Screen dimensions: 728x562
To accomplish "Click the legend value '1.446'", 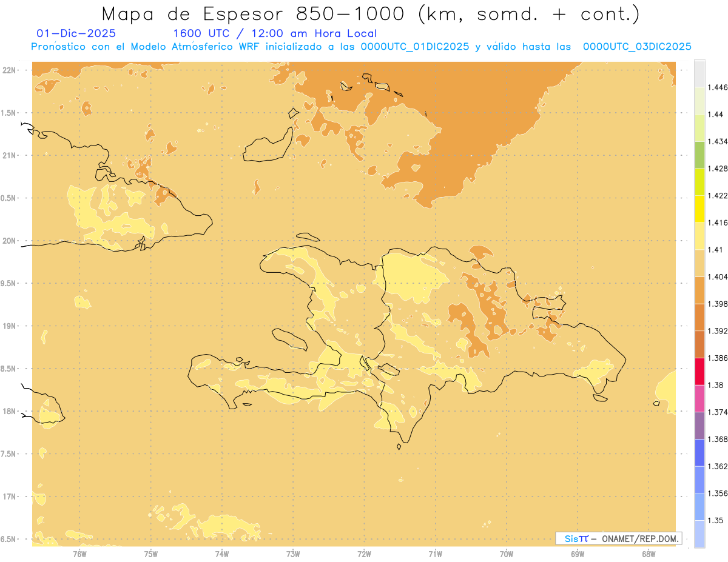I will click(x=718, y=87).
